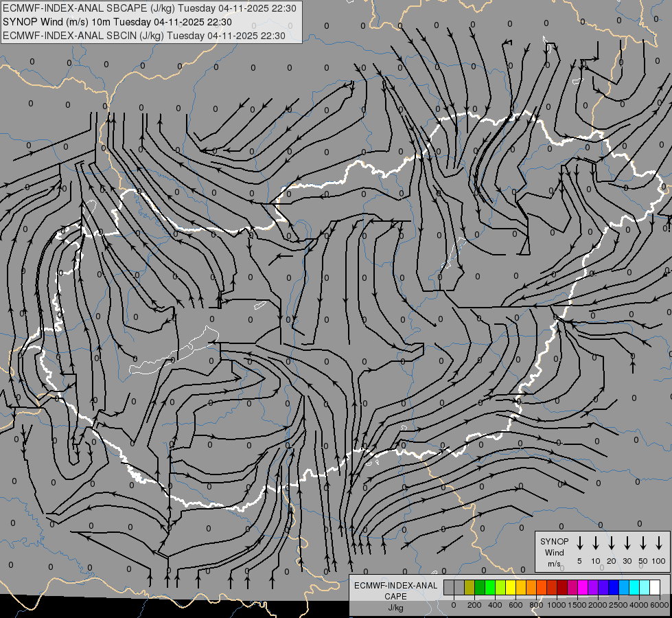
Task: Pick the indigo CAPE swatch after 2000
Action: (603, 588)
